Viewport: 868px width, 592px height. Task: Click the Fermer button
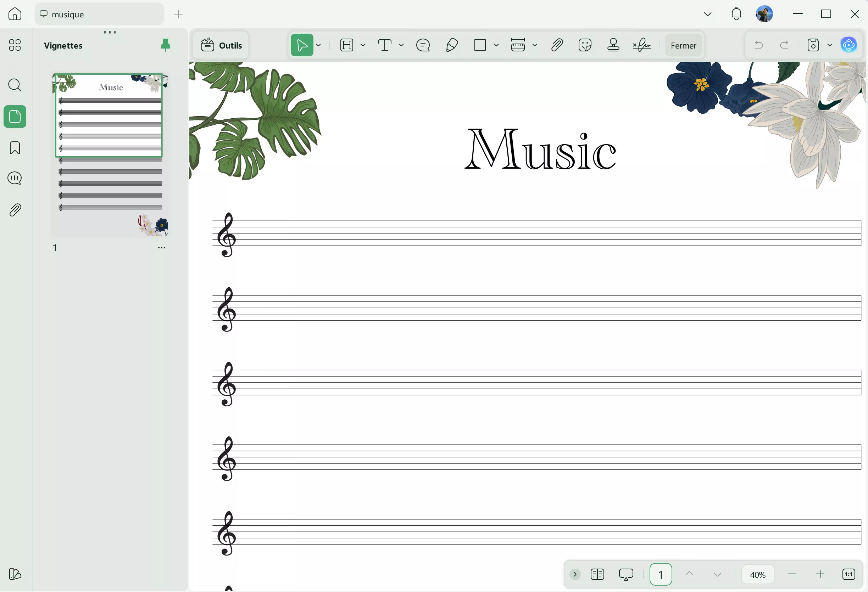tap(684, 45)
